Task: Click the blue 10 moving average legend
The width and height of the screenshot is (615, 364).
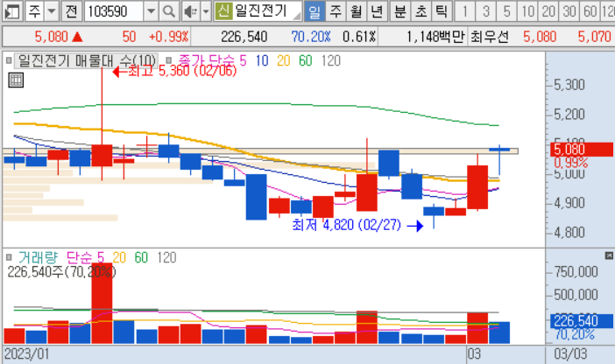Action: pyautogui.click(x=262, y=60)
